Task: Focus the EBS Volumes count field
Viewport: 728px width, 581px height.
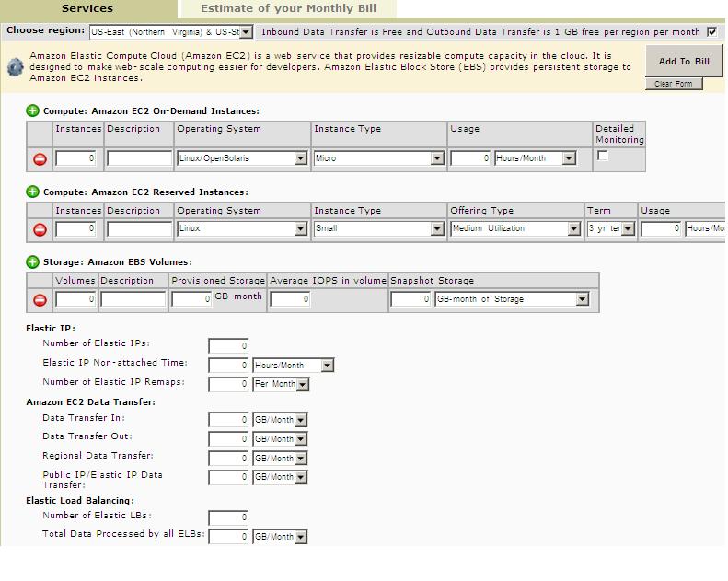Action: 75,299
